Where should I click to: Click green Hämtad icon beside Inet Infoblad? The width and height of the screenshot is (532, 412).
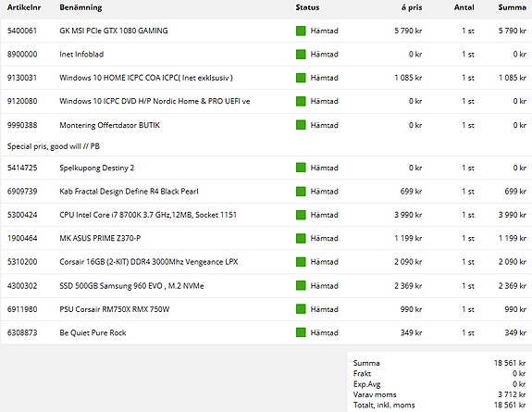point(301,55)
